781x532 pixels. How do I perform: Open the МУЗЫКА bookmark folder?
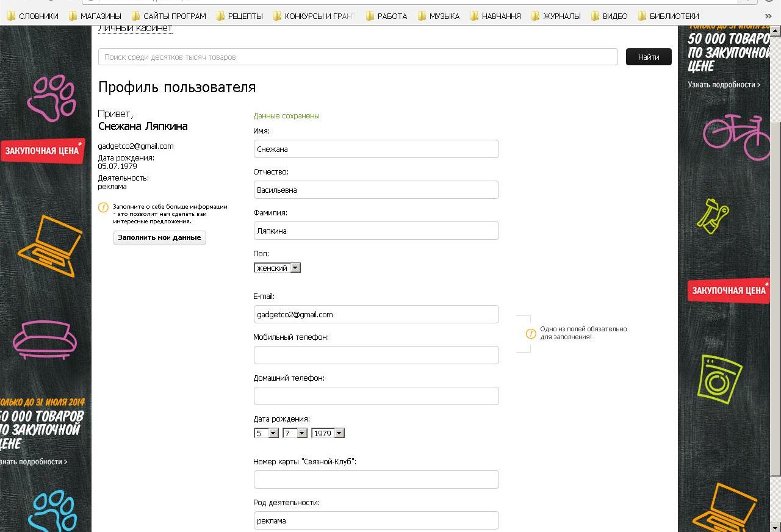(439, 16)
